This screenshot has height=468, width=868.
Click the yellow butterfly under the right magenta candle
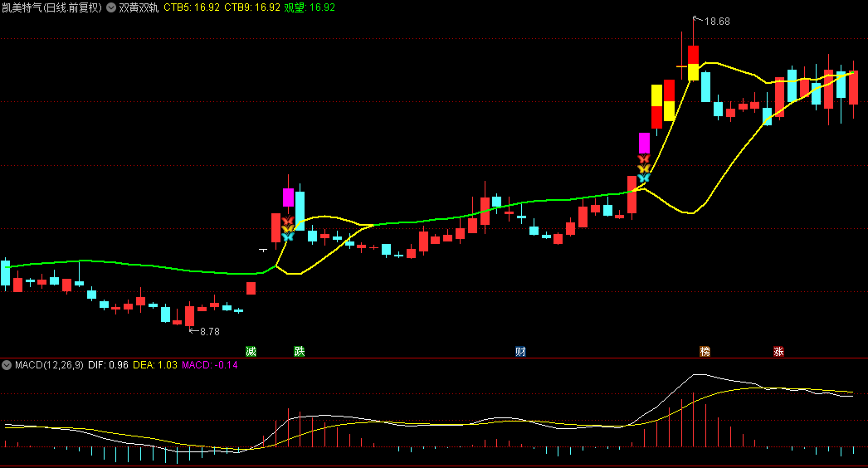643,168
